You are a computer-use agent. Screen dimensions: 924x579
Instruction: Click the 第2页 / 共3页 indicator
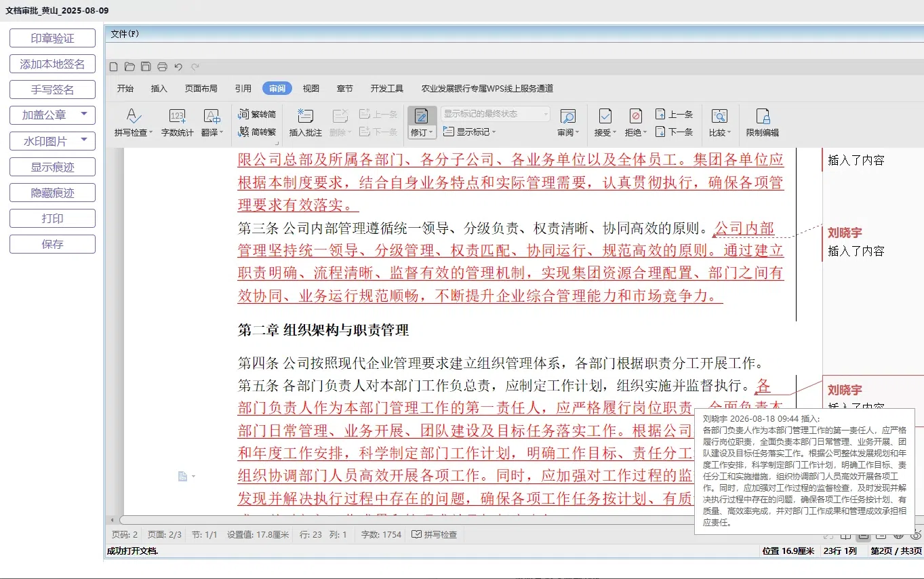(x=896, y=551)
